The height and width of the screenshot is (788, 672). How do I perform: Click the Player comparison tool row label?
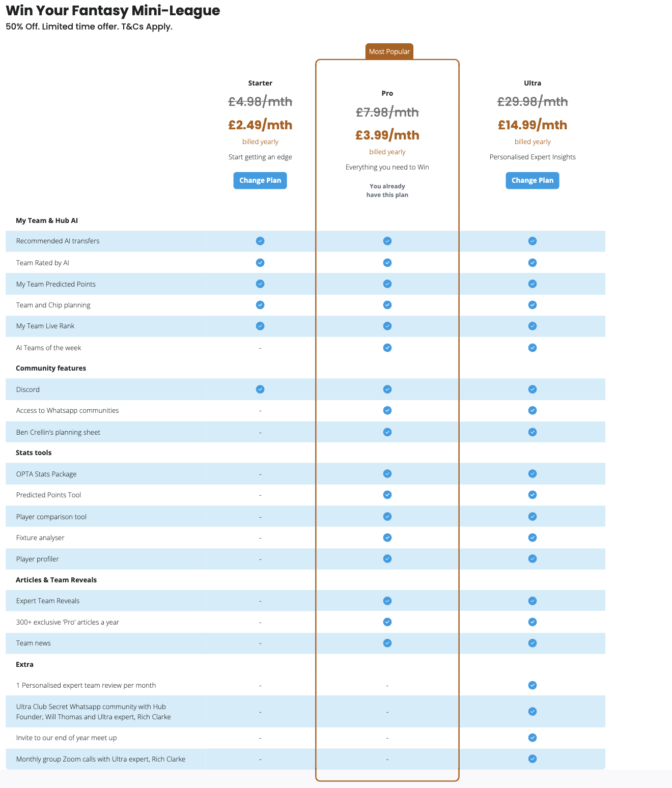tap(51, 517)
